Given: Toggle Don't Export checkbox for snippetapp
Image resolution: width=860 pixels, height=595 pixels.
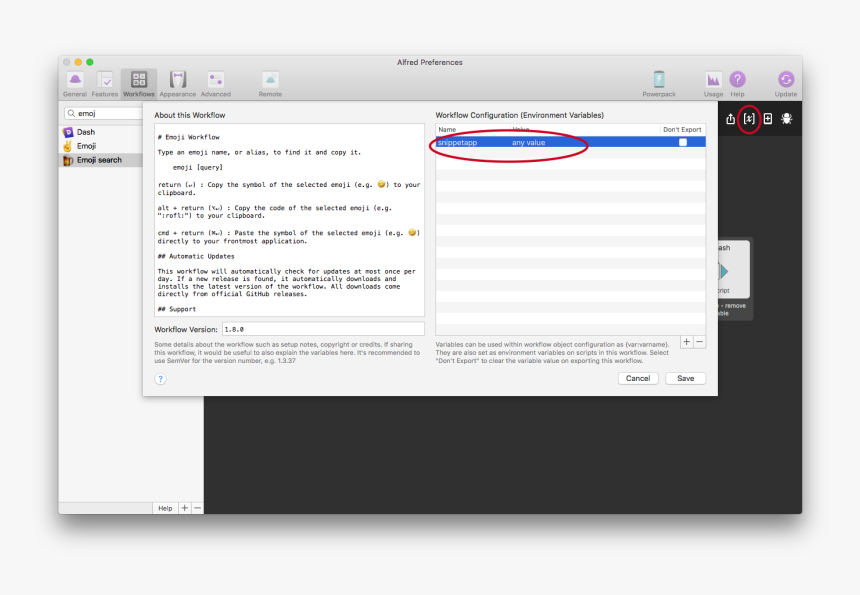Looking at the screenshot, I should (x=683, y=143).
